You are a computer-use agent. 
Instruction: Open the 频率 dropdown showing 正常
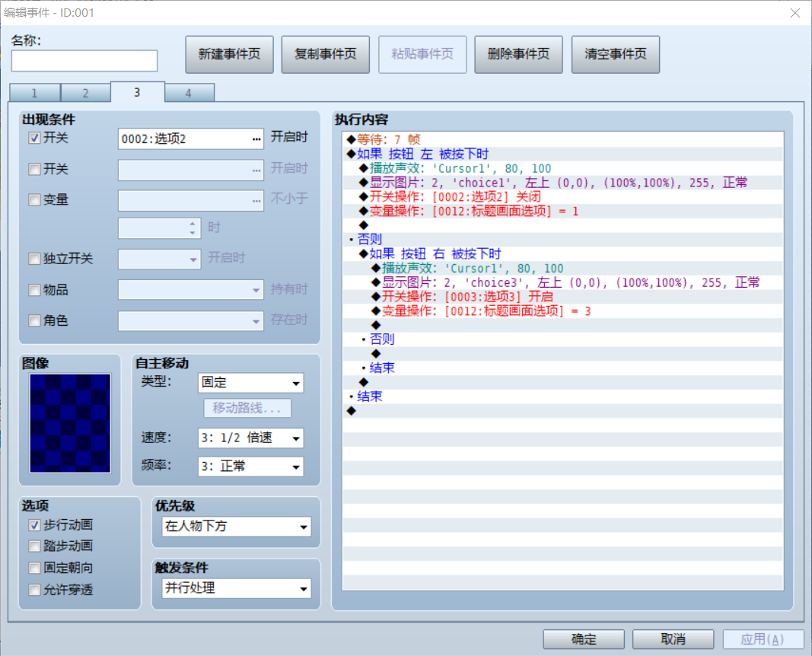pos(250,467)
